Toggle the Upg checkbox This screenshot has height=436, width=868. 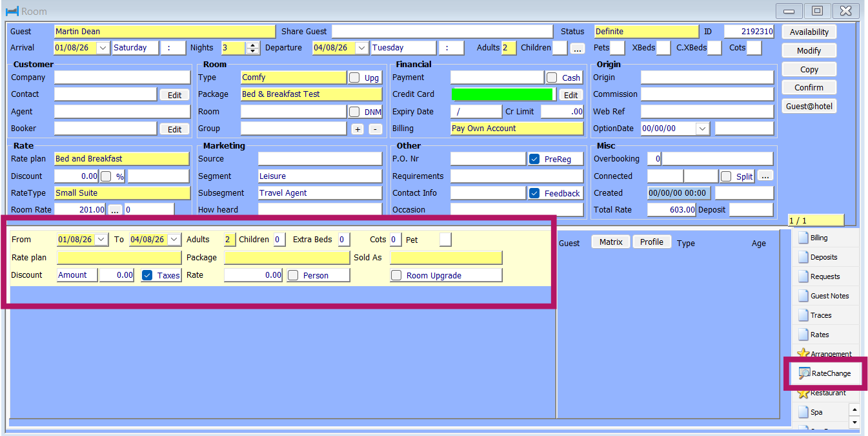click(354, 78)
